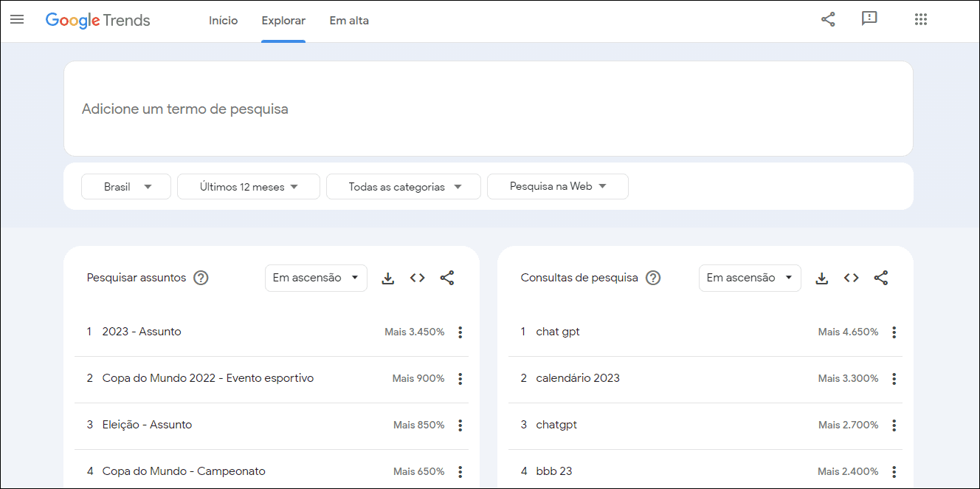Share the Pesquisar assuntos panel
This screenshot has width=980, height=489.
(x=447, y=278)
